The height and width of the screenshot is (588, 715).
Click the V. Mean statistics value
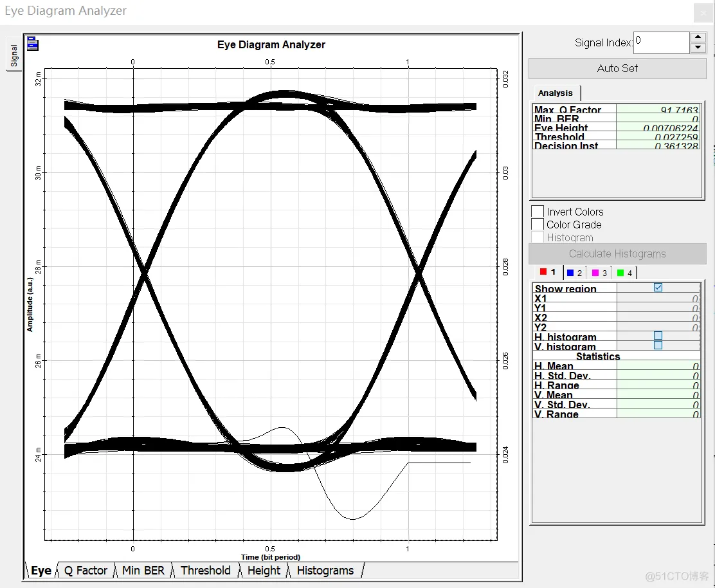point(658,394)
